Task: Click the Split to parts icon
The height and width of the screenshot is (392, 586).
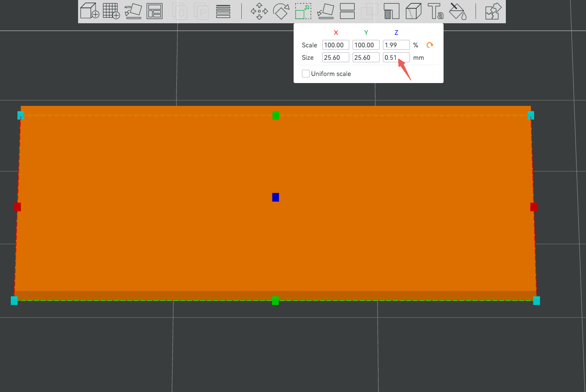Action: click(201, 11)
